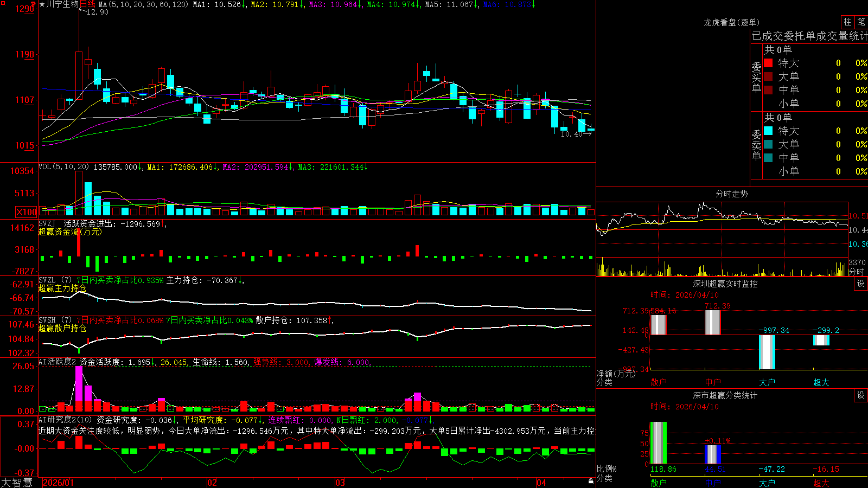The image size is (868, 488).
Task: Click the VOL(5,10,20) indicator label
Action: (x=63, y=167)
